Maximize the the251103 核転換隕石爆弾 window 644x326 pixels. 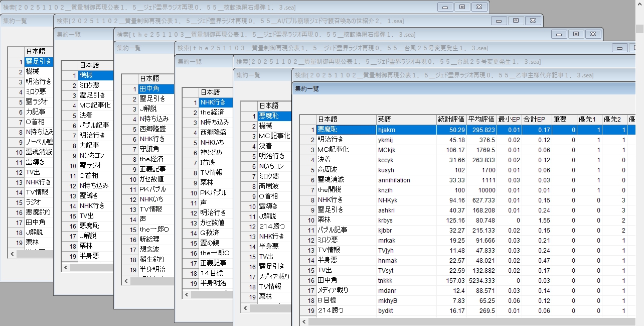(x=576, y=34)
